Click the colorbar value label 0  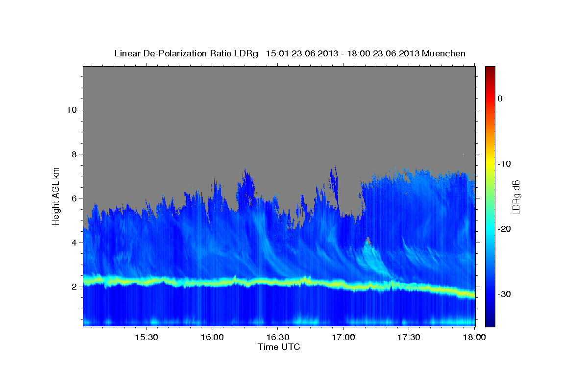500,98
